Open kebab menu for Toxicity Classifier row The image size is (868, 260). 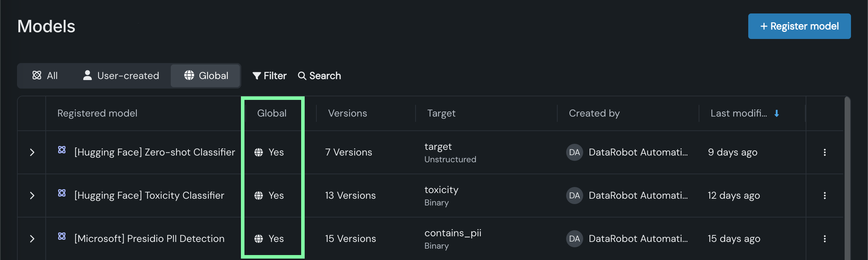825,196
